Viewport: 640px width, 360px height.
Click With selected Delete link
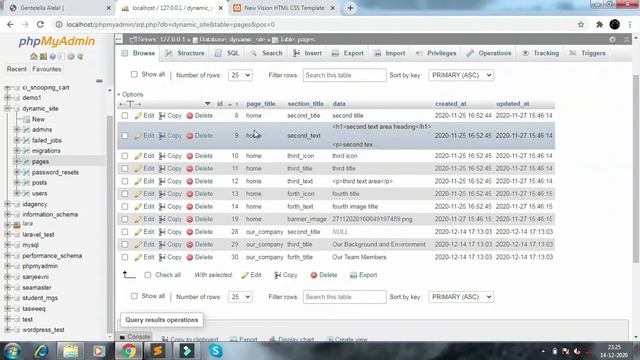pos(324,275)
